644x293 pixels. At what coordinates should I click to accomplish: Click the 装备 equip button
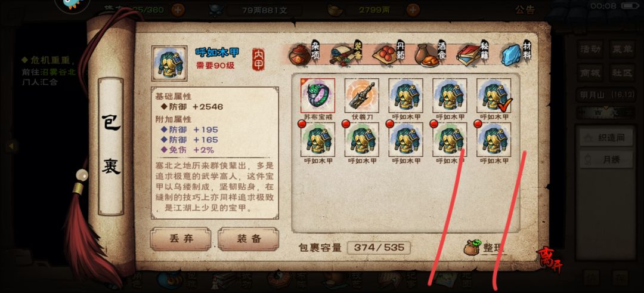coord(248,239)
